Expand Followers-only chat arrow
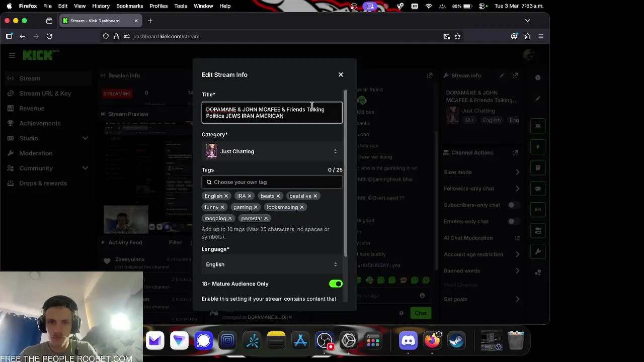The image size is (644, 362). click(517, 189)
